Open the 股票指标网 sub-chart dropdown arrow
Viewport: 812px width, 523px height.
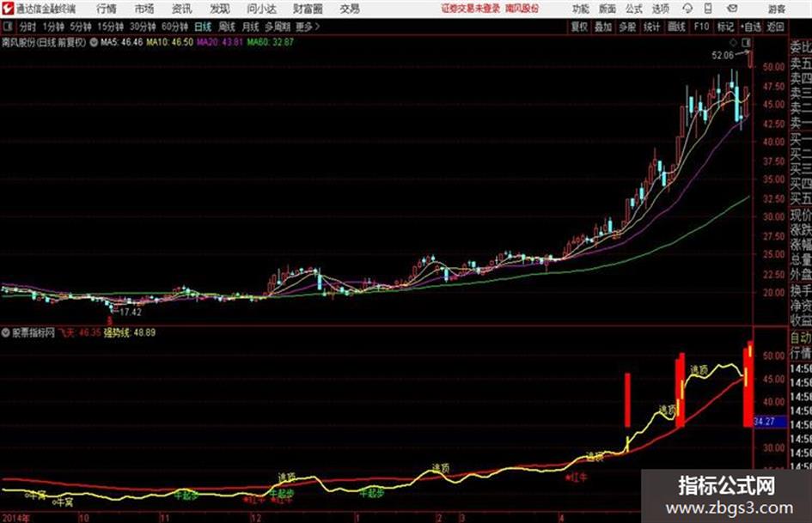6,332
